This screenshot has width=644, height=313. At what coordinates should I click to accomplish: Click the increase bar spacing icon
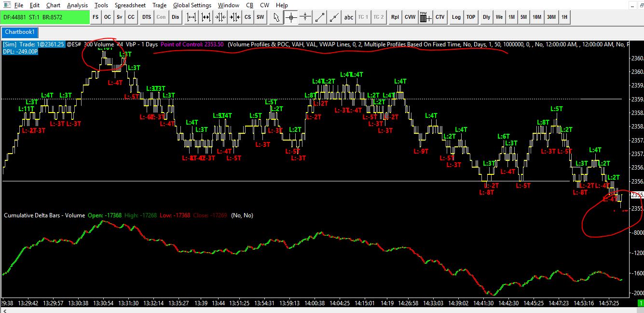(x=192, y=17)
